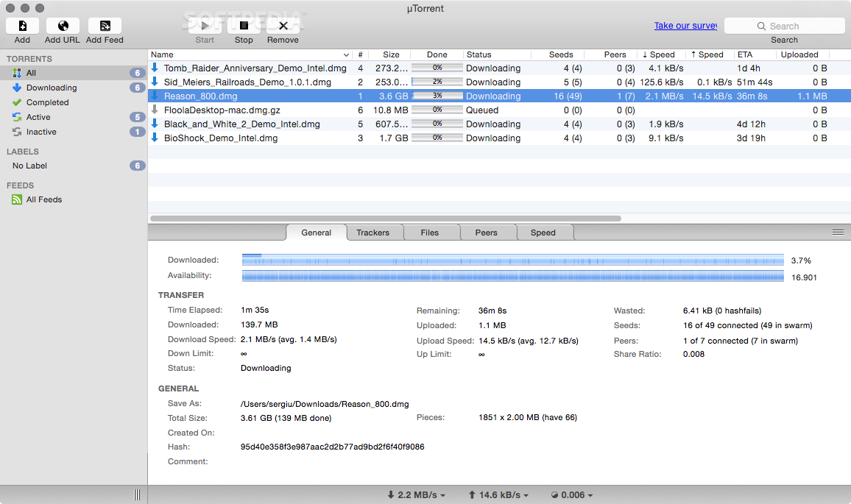Click download arrow icon for Black and White torrent
Viewport: 851px width, 504px height.
pyautogui.click(x=155, y=123)
